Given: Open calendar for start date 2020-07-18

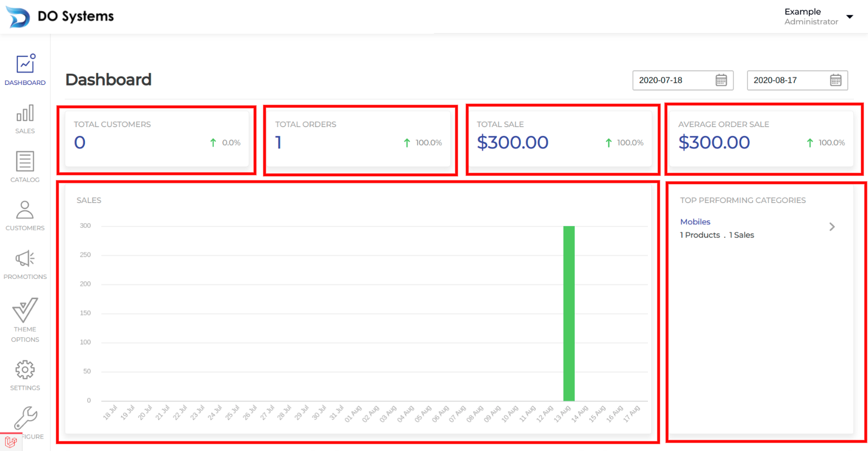Looking at the screenshot, I should pyautogui.click(x=721, y=80).
